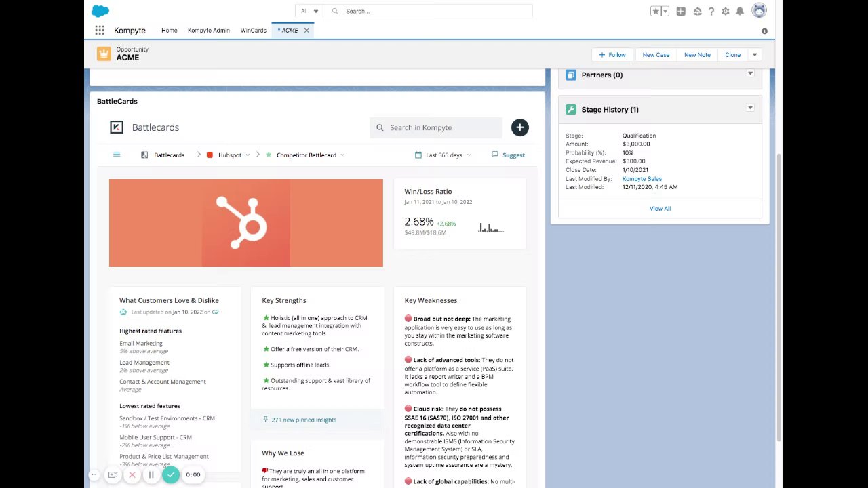The height and width of the screenshot is (488, 868).
Task: Click the Salesforce cloud logo
Action: pyautogui.click(x=100, y=11)
